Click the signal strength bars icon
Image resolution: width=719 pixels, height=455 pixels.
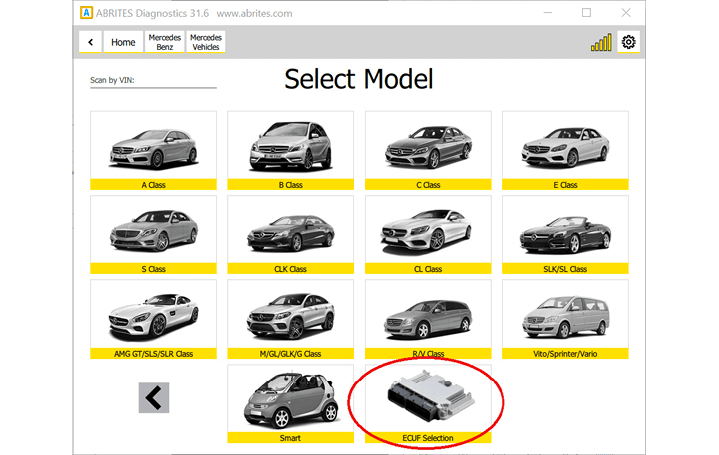600,42
